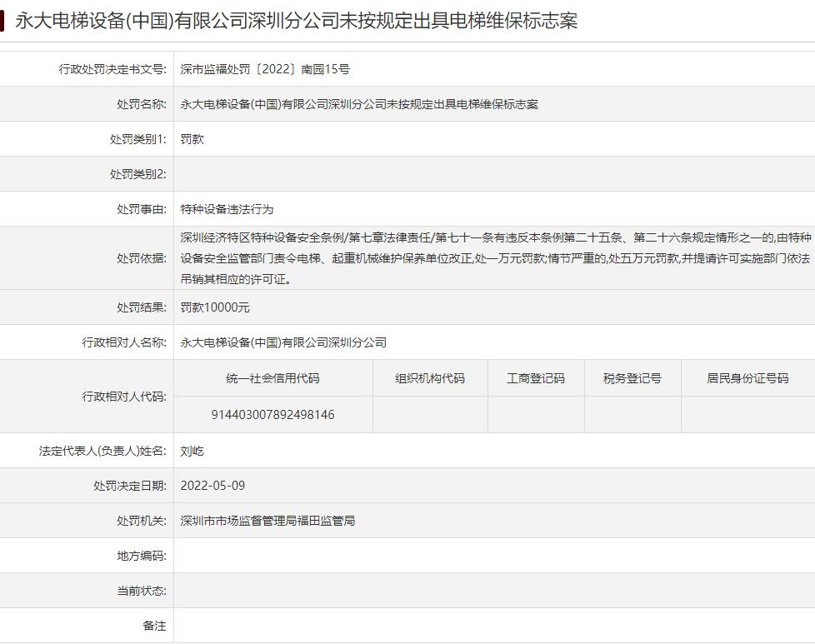
Task: Click the 地方编码 label
Action: pyautogui.click(x=142, y=557)
